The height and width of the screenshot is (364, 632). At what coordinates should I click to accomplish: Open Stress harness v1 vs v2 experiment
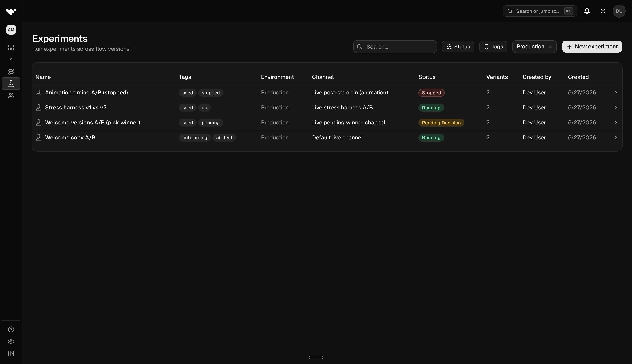(x=76, y=107)
